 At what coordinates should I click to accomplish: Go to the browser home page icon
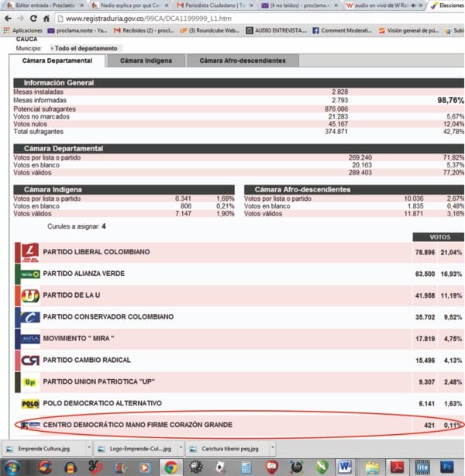[46, 19]
